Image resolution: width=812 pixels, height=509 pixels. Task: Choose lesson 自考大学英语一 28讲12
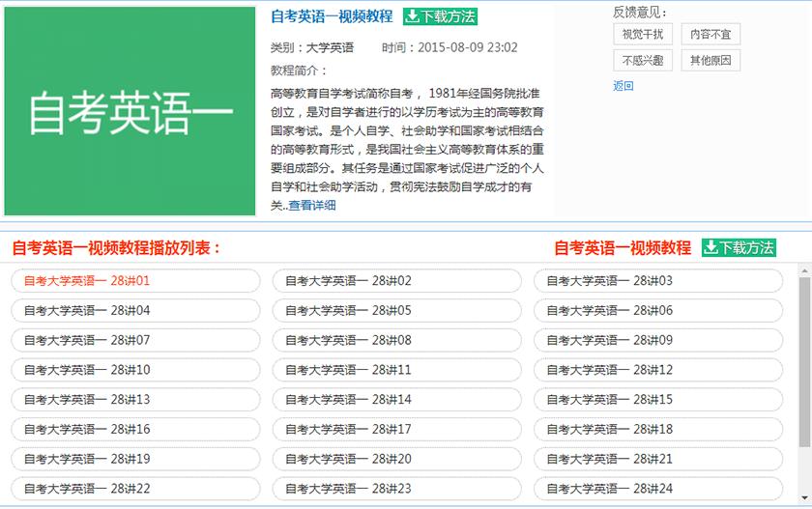[x=658, y=370]
